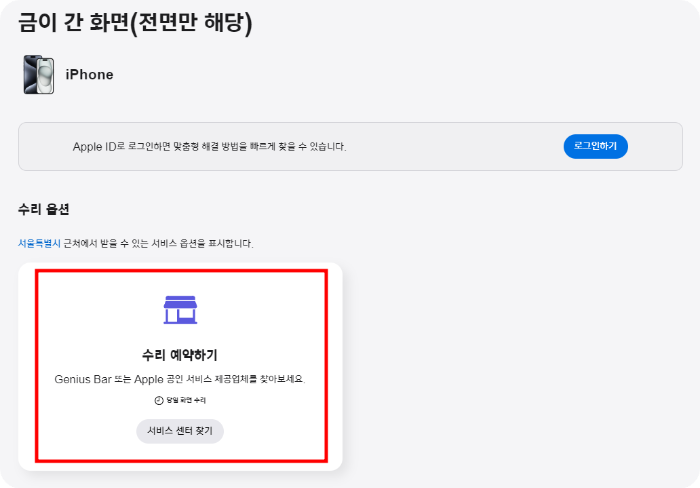
Task: Click the 서비스 센터 찾기 button
Action: click(x=180, y=431)
